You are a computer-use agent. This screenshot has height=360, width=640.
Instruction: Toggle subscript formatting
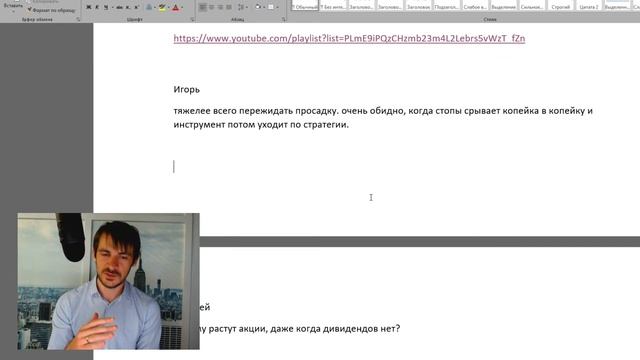[128, 7]
